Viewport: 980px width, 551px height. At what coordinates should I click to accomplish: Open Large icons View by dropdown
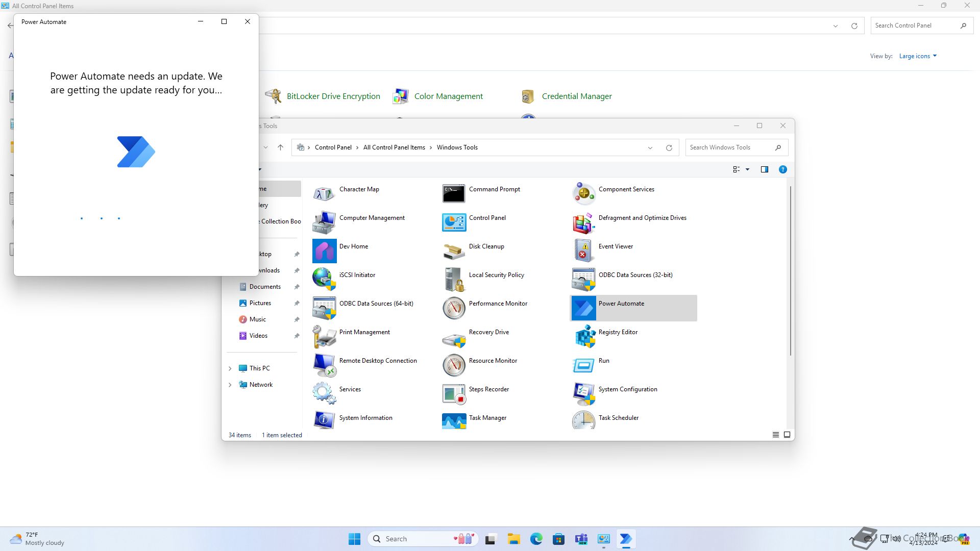(x=918, y=56)
